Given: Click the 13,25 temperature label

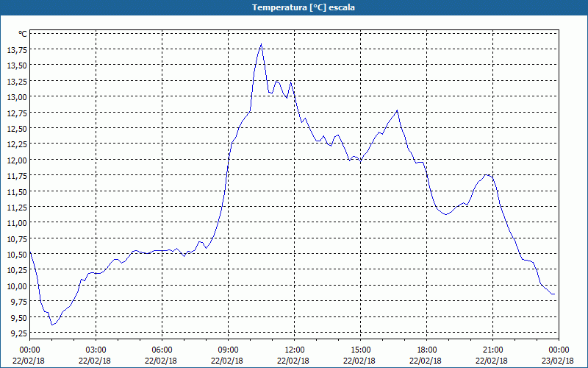Looking at the screenshot, I should click(17, 81).
